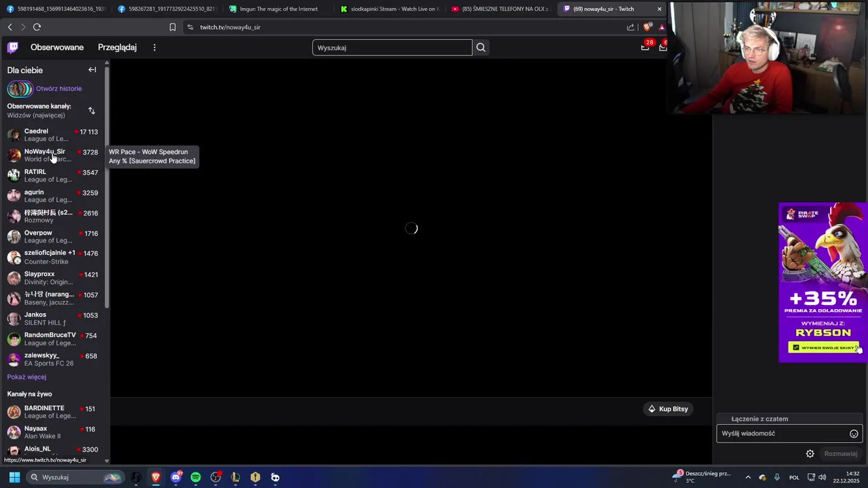Open League of Legends taskbar icon
The height and width of the screenshot is (488, 868).
(235, 477)
